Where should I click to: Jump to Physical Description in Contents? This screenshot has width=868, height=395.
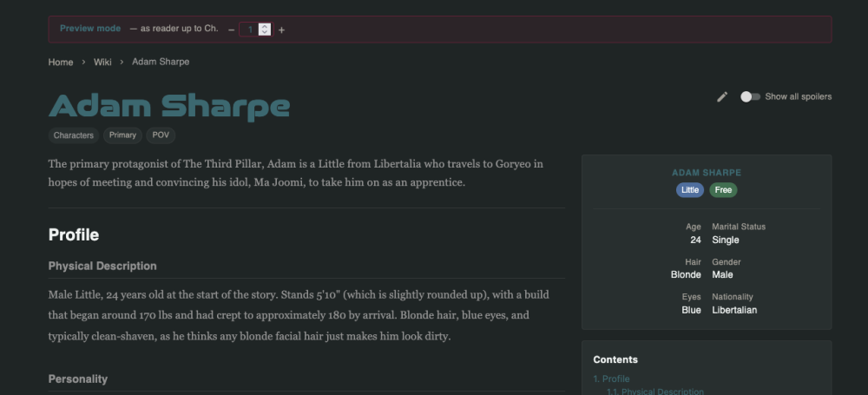[x=654, y=392]
